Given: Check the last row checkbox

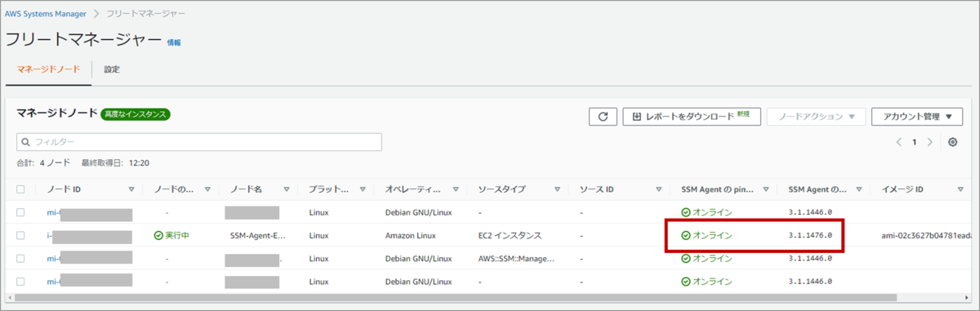Looking at the screenshot, I should pos(21,281).
